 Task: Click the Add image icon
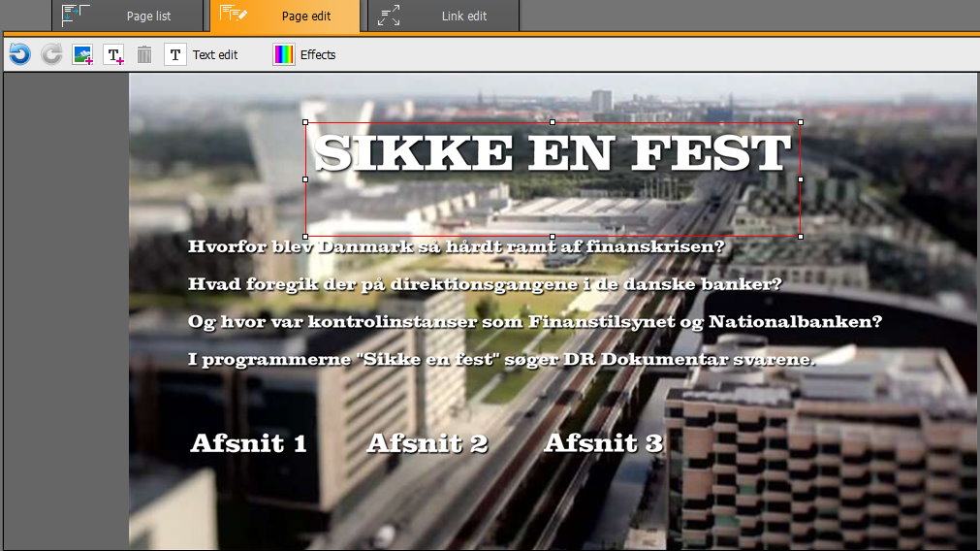click(82, 55)
